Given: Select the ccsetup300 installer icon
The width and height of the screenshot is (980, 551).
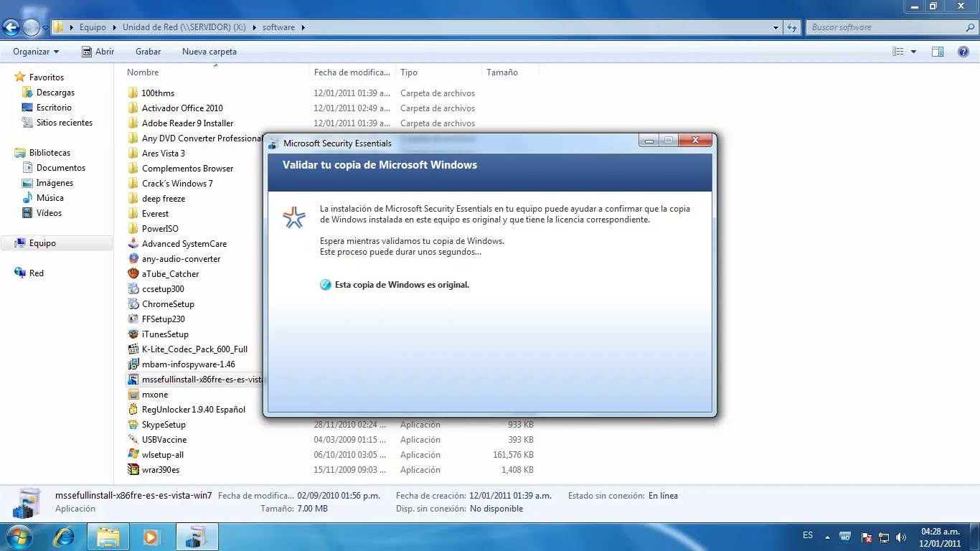Looking at the screenshot, I should click(x=133, y=288).
